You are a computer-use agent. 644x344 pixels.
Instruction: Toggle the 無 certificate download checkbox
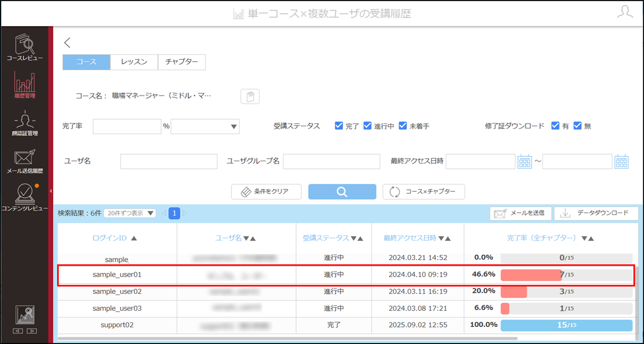point(577,126)
